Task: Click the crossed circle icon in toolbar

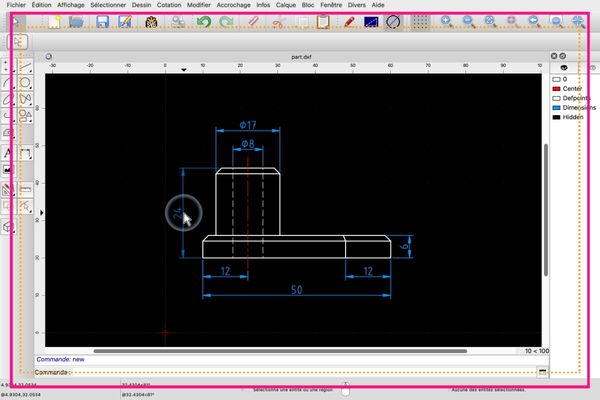Action: [393, 21]
